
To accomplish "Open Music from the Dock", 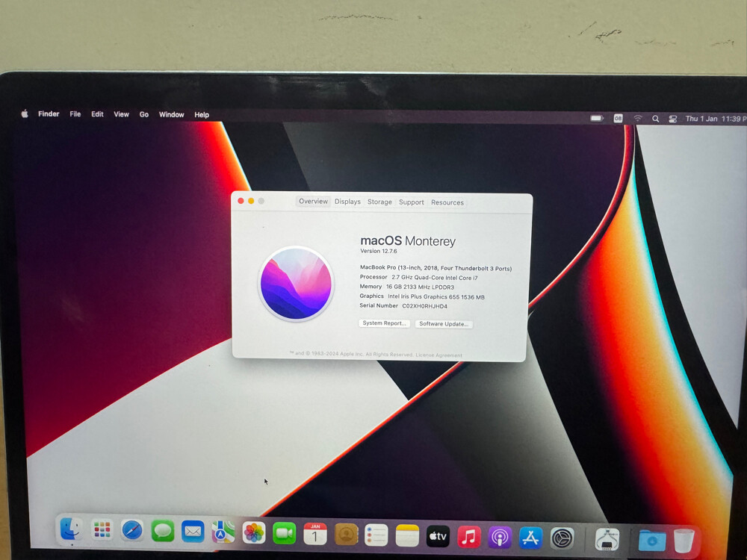I will click(469, 537).
